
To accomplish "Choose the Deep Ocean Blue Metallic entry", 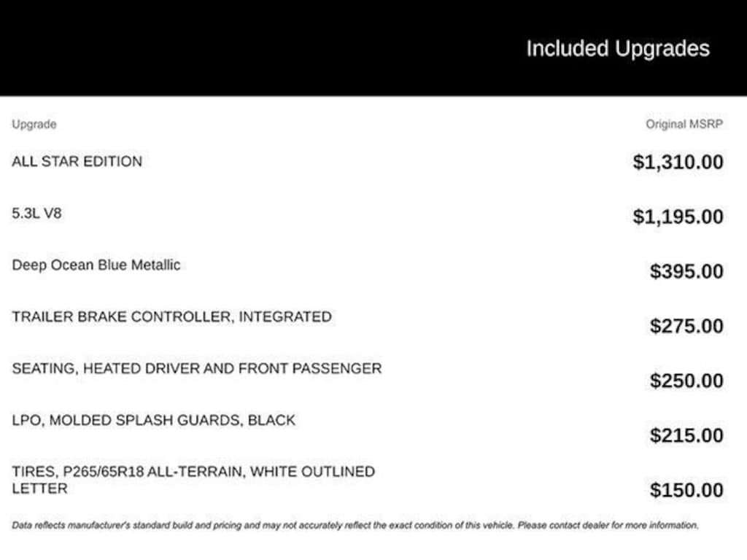I will point(96,265).
